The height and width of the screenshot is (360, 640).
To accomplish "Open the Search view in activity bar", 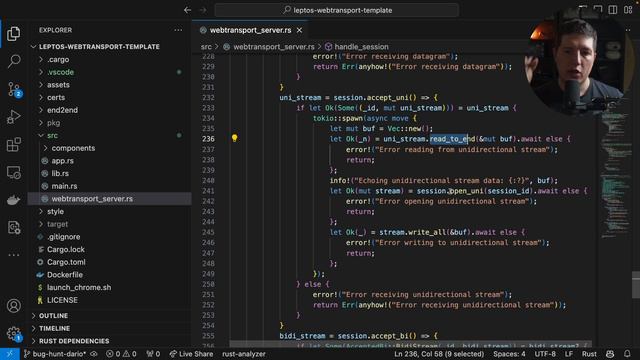I will [13, 61].
